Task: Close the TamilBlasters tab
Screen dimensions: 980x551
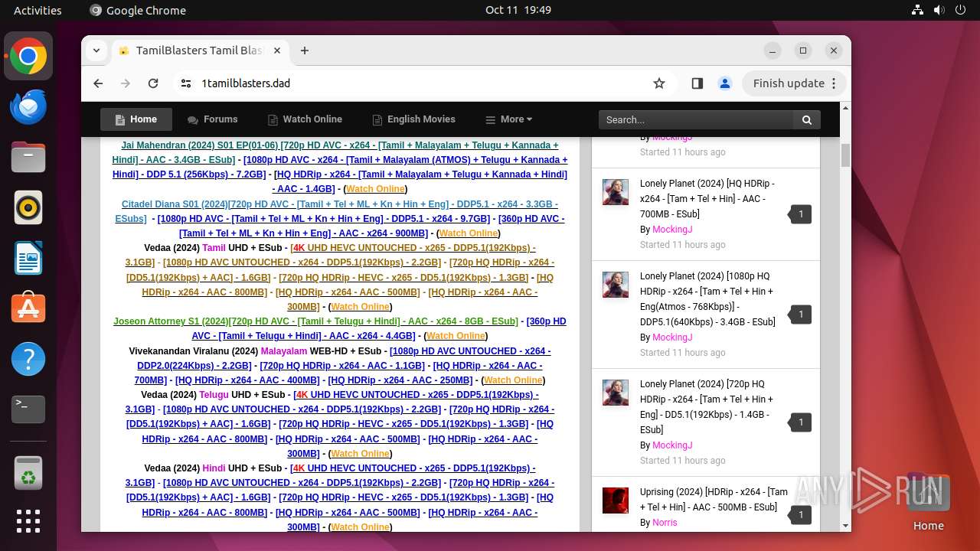Action: click(x=277, y=51)
